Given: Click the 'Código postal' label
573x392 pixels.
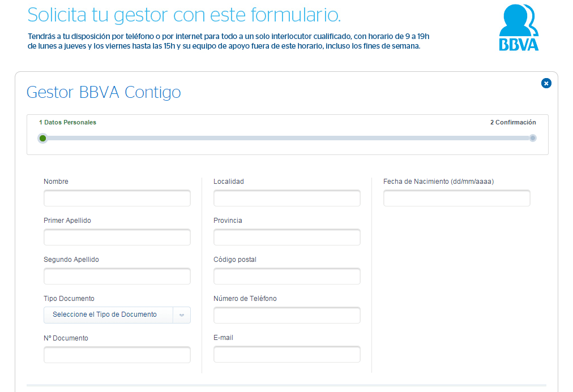Looking at the screenshot, I should click(235, 260).
